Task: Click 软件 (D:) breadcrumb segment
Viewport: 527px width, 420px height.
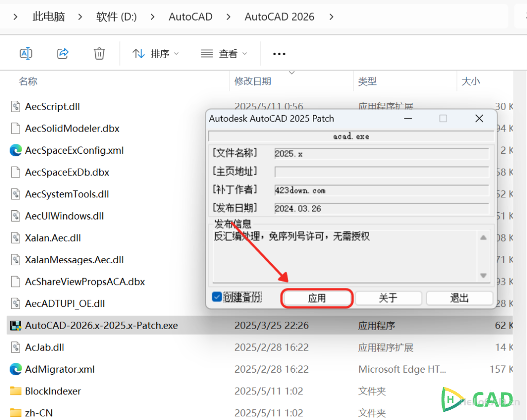Action: pyautogui.click(x=116, y=16)
